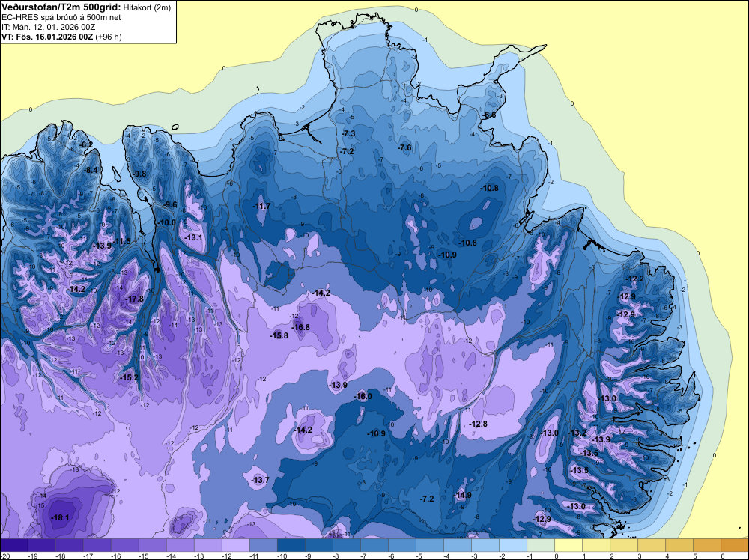Viewport: 749px width, 560px height.
Task: Click the -15.8 temperature label
Action: [279, 335]
